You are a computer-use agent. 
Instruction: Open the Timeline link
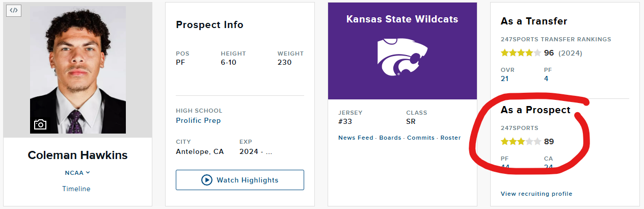[76, 189]
